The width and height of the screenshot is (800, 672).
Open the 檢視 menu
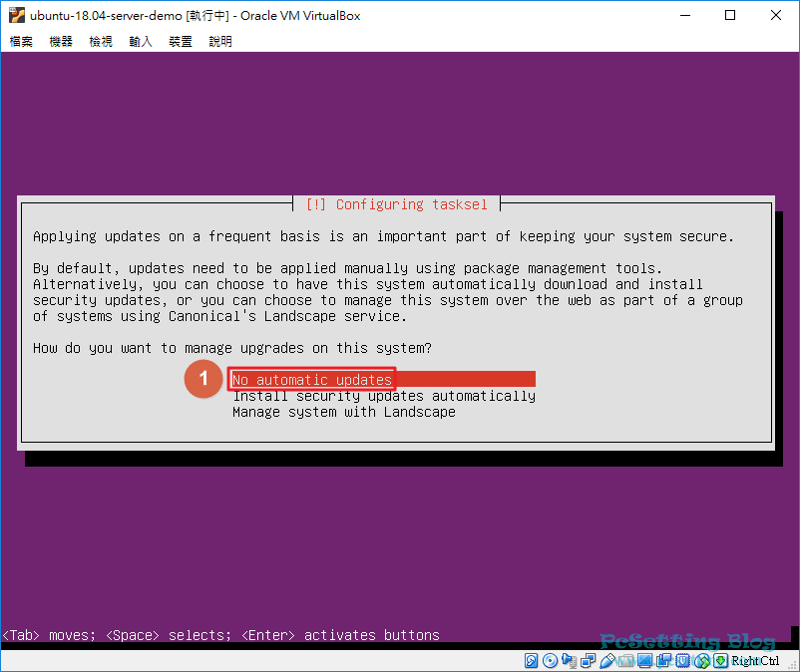tap(101, 41)
